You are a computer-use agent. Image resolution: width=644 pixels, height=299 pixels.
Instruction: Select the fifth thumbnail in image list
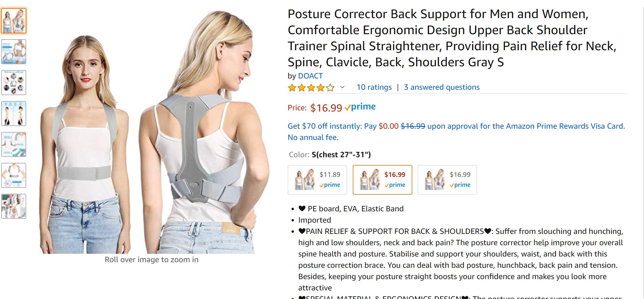(x=14, y=144)
